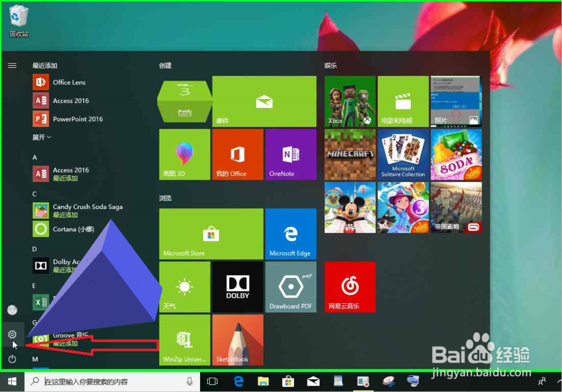Viewport: 562px width, 392px height.
Task: Open the 照片 Photos tile
Action: pos(456,102)
